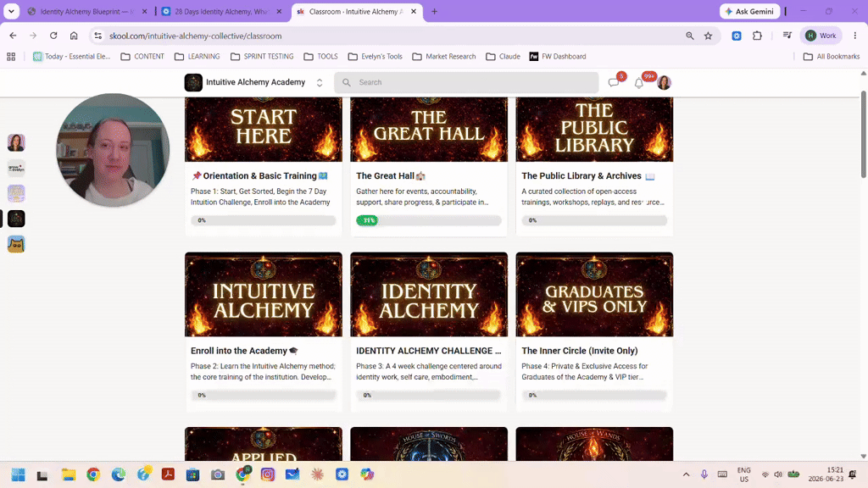Screen dimensions: 868x488
Task: Click The Inner Circle progress bar
Action: pos(594,395)
